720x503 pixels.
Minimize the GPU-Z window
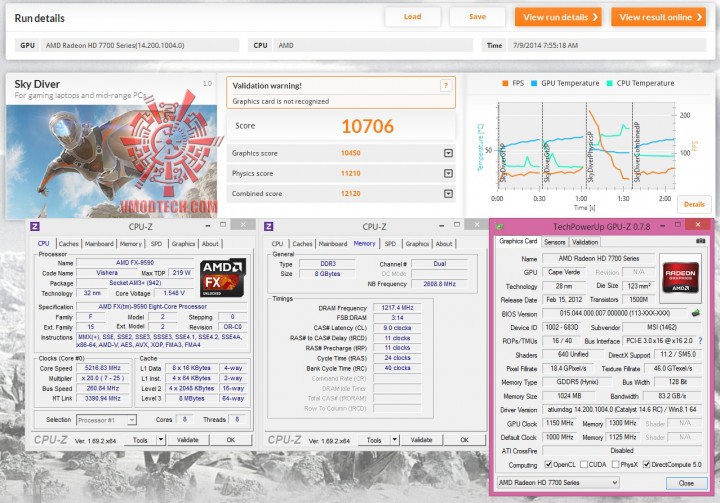(x=663, y=226)
